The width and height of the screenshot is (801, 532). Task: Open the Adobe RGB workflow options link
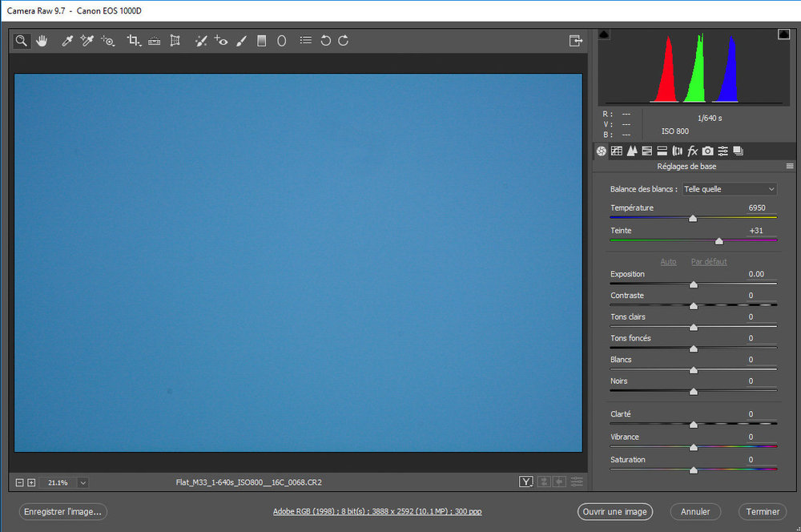[377, 511]
